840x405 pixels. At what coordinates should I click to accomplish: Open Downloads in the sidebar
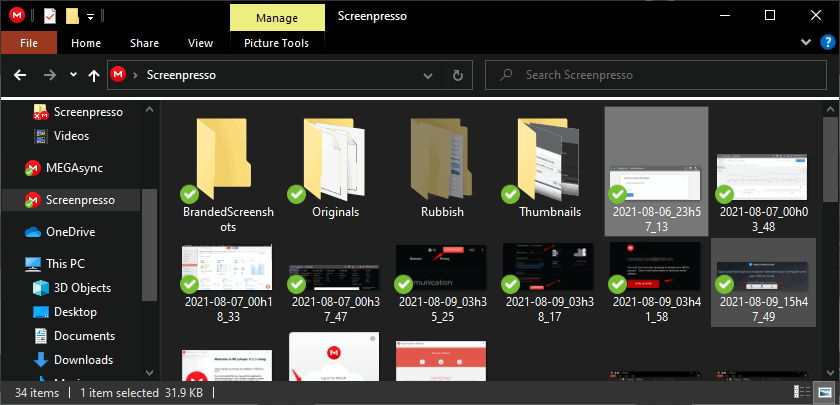(73, 360)
